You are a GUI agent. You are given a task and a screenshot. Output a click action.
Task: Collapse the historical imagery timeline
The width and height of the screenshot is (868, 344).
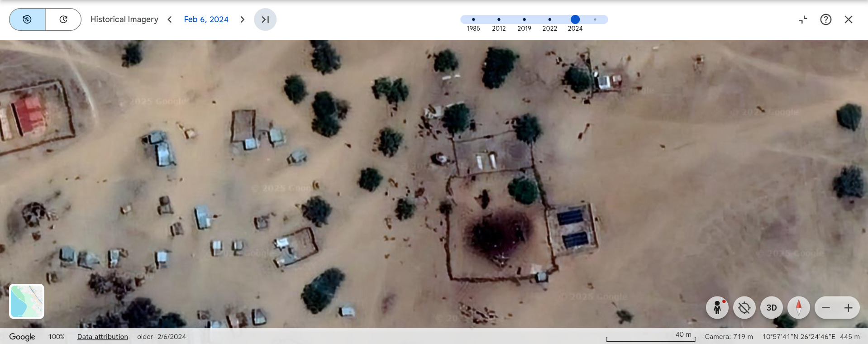pos(803,19)
